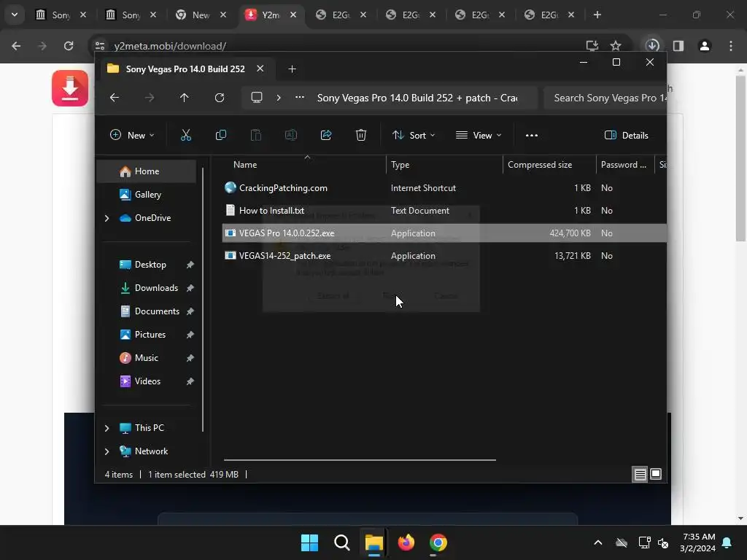The height and width of the screenshot is (560, 747).
Task: Click the Delete trash icon in Explorer toolbar
Action: pos(361,135)
